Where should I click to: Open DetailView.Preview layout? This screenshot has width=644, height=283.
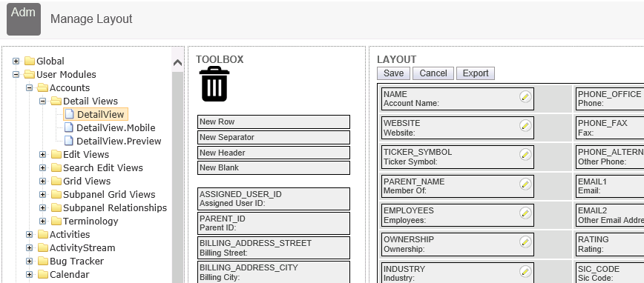[x=119, y=141]
